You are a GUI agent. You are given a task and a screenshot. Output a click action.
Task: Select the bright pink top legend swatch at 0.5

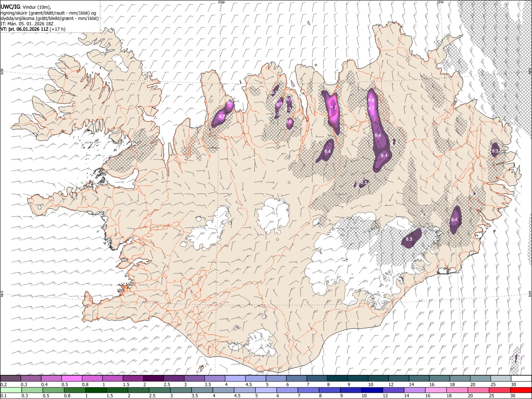(71, 379)
